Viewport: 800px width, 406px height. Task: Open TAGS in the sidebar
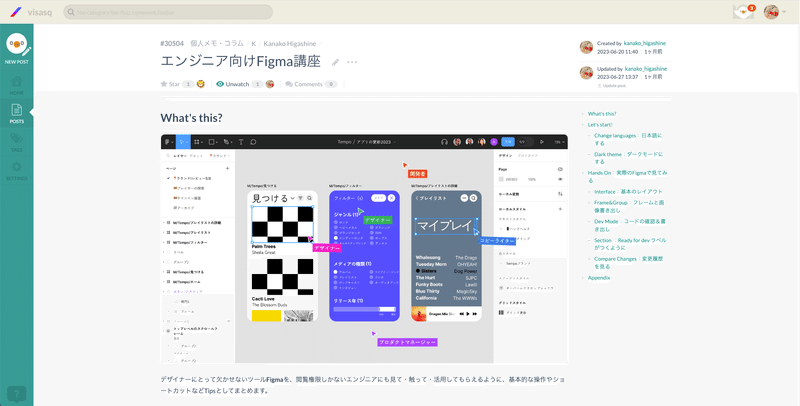tap(16, 142)
